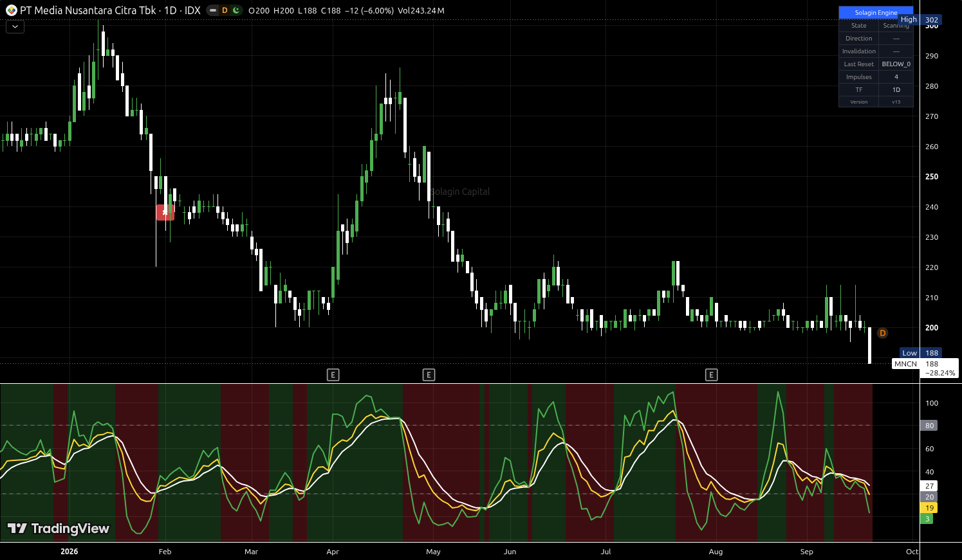
Task: Click the 290 price scale label
Action: click(932, 56)
